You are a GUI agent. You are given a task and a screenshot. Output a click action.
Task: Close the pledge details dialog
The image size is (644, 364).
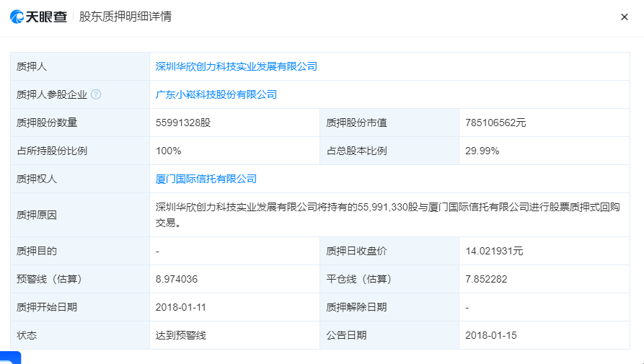625,17
